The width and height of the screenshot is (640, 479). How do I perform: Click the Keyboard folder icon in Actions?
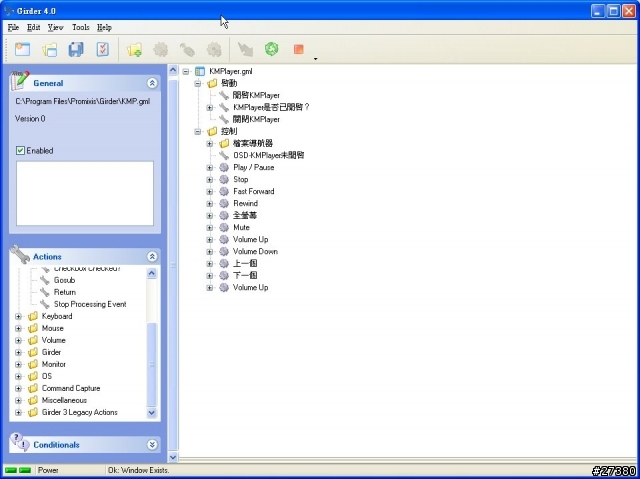coord(33,316)
